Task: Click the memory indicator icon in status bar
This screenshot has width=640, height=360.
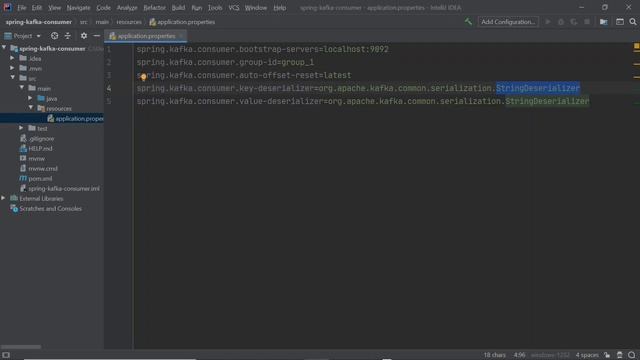Action: tap(632, 355)
